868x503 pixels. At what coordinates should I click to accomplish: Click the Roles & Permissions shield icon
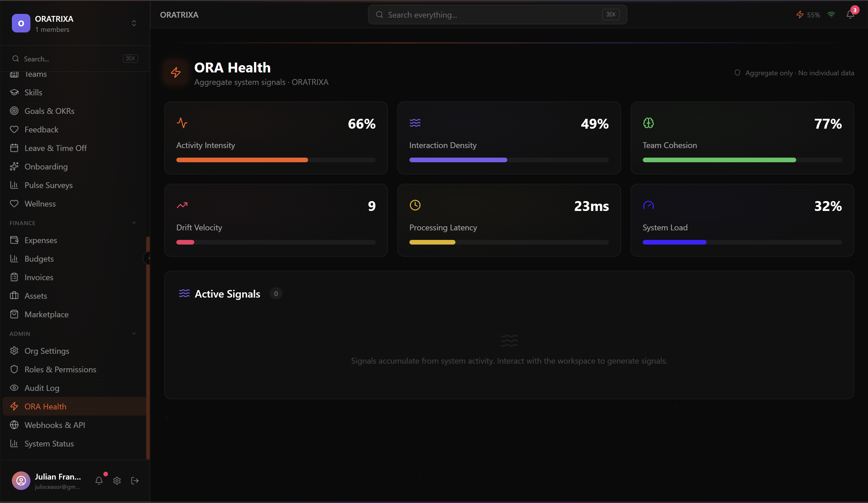tap(14, 369)
